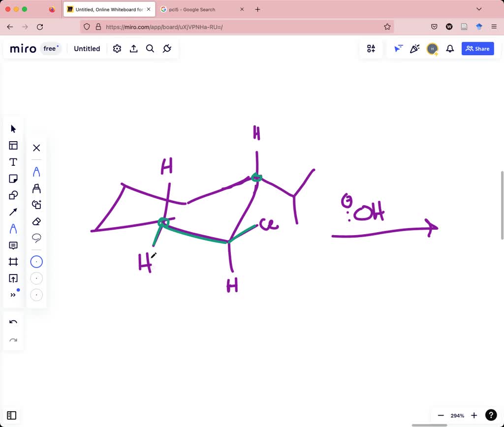Select the Text tool

(13, 162)
